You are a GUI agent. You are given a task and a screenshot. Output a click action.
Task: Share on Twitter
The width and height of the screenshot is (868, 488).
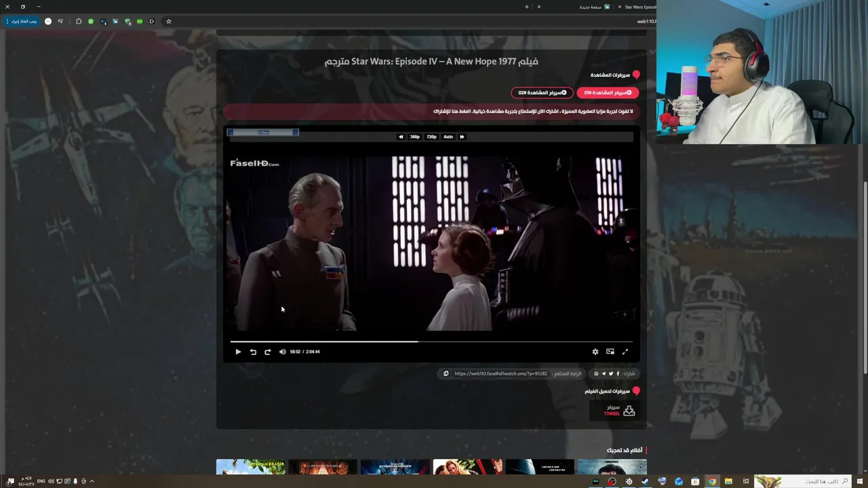[611, 373]
